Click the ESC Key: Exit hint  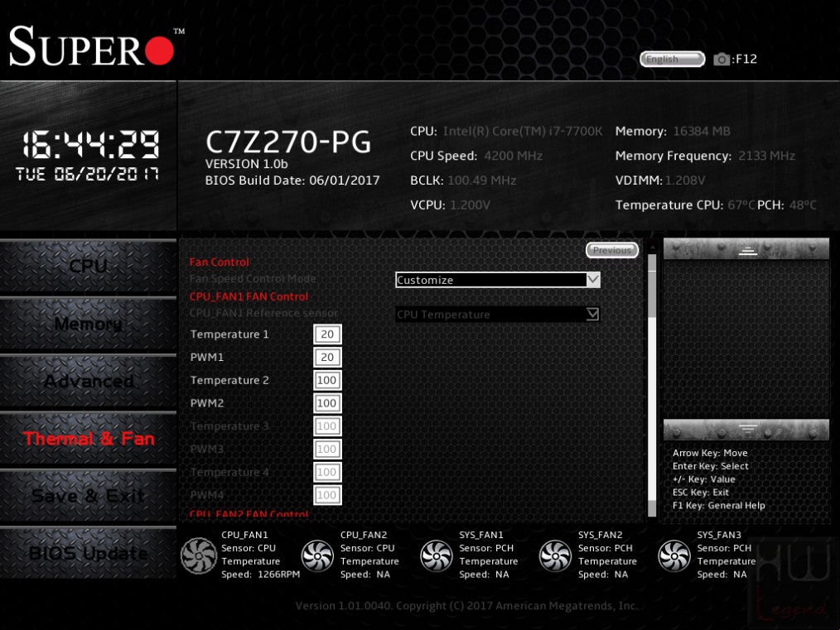point(701,493)
